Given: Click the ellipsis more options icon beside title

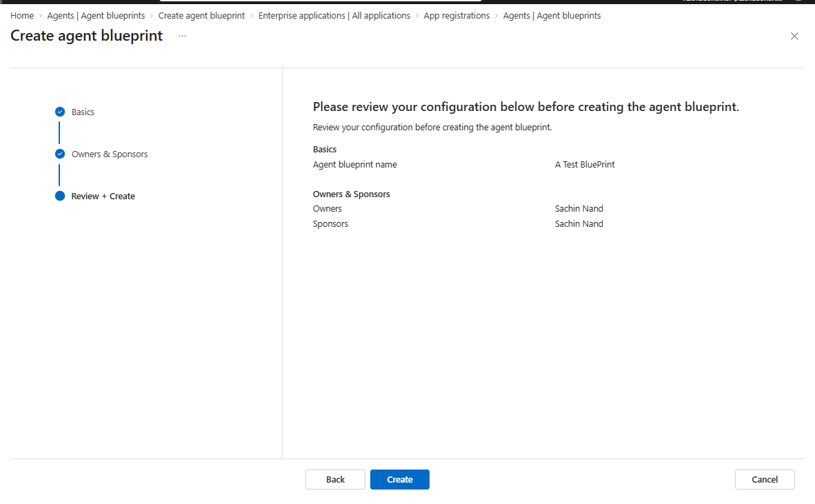Looking at the screenshot, I should (x=182, y=36).
